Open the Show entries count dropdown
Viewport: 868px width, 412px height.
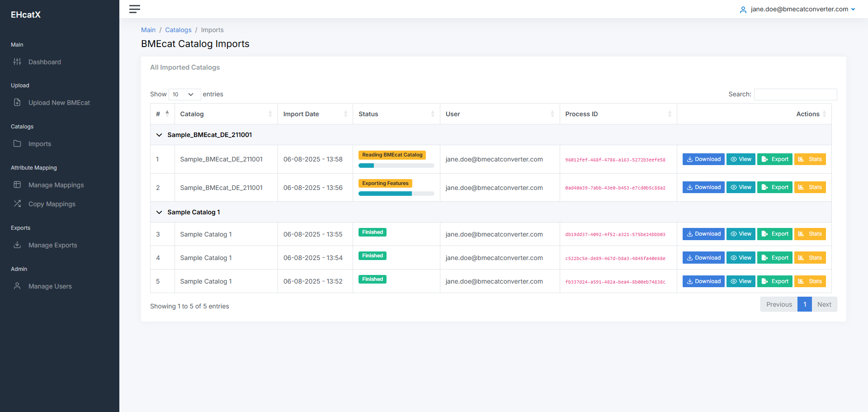click(184, 95)
